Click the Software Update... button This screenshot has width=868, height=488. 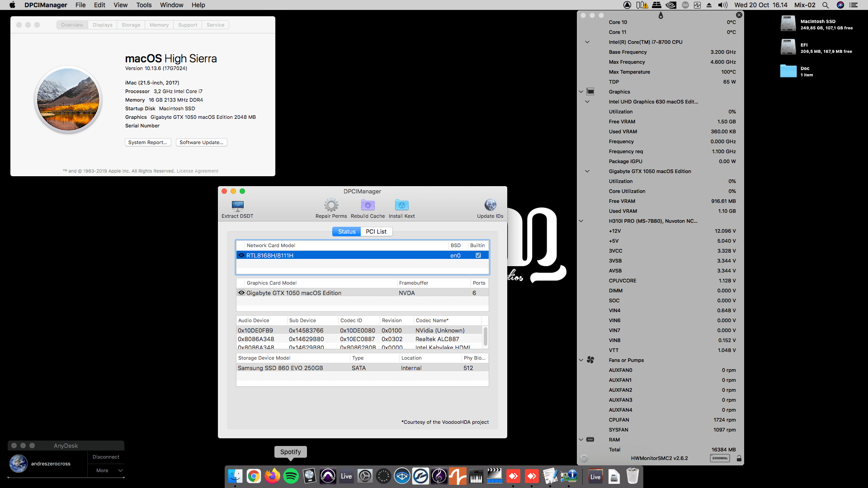point(201,142)
